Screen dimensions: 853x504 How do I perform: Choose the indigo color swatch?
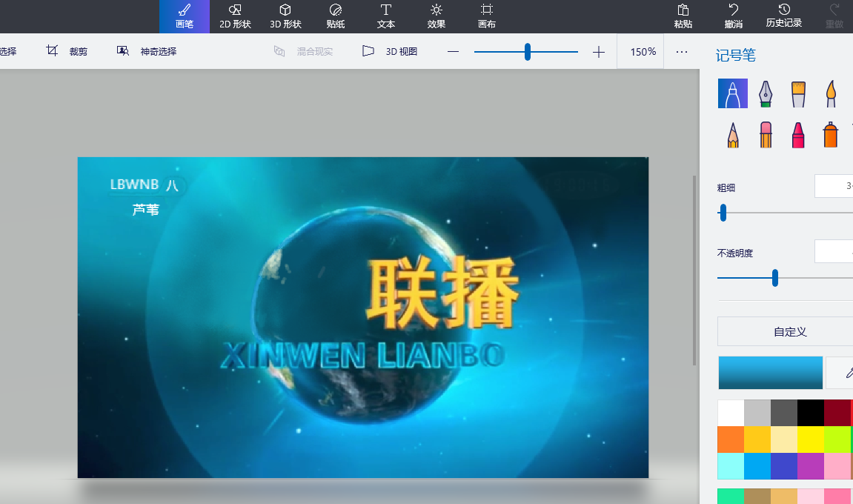tap(784, 466)
